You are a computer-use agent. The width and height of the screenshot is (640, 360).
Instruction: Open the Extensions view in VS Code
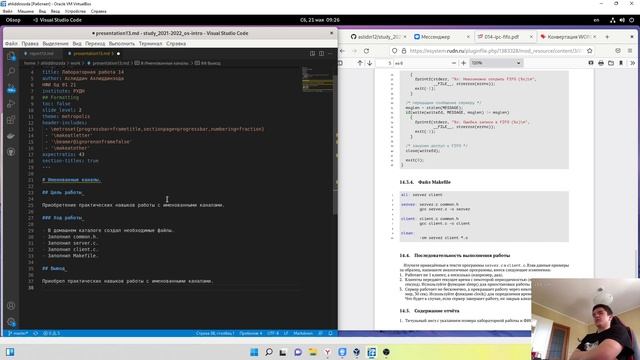(11, 120)
